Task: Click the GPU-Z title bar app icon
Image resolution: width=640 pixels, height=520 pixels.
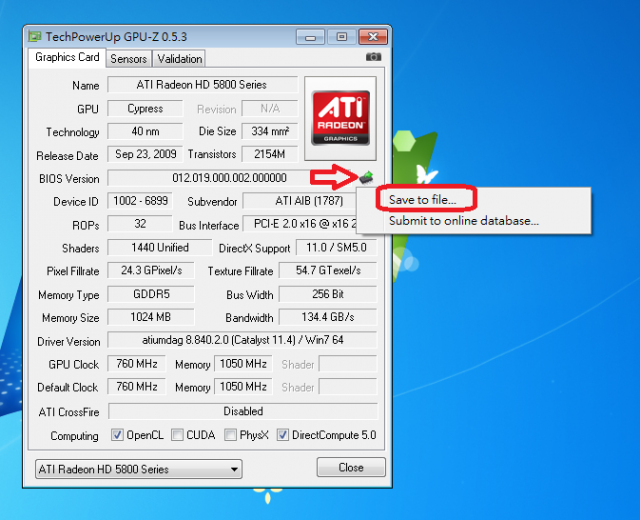Action: 35,37
